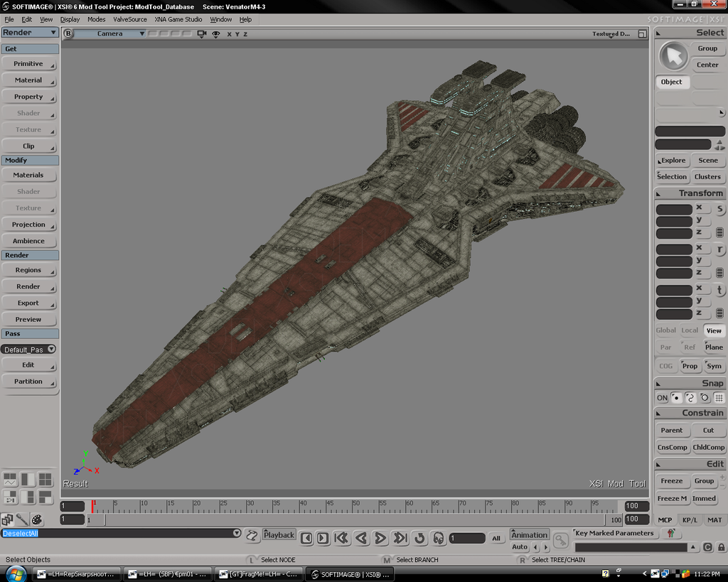Switch to the KP/L tab
Viewport: 728px width, 582px height.
pos(690,519)
